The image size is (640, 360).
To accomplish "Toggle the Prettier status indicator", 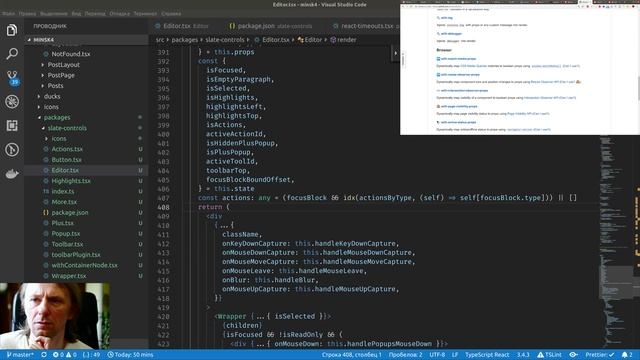I will click(600, 355).
